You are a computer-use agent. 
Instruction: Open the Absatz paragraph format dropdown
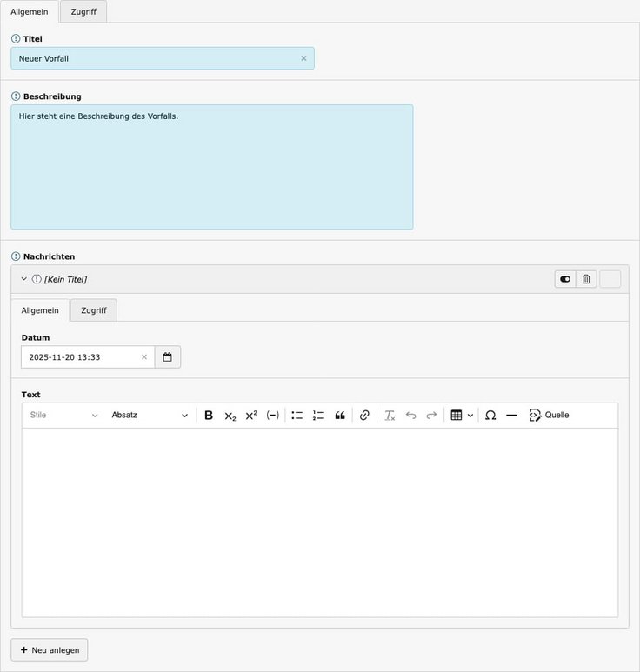149,416
